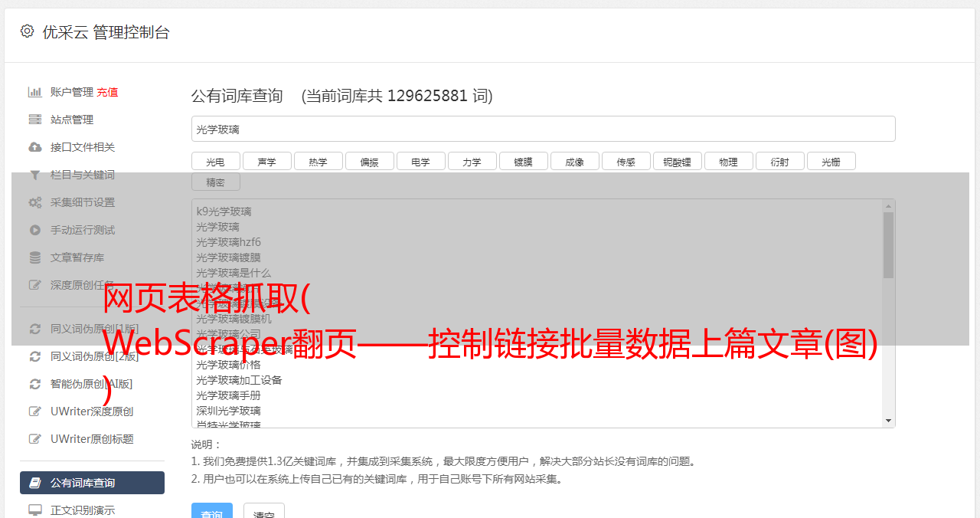
Task: Select the 光学玻璃手册 result row
Action: point(228,395)
